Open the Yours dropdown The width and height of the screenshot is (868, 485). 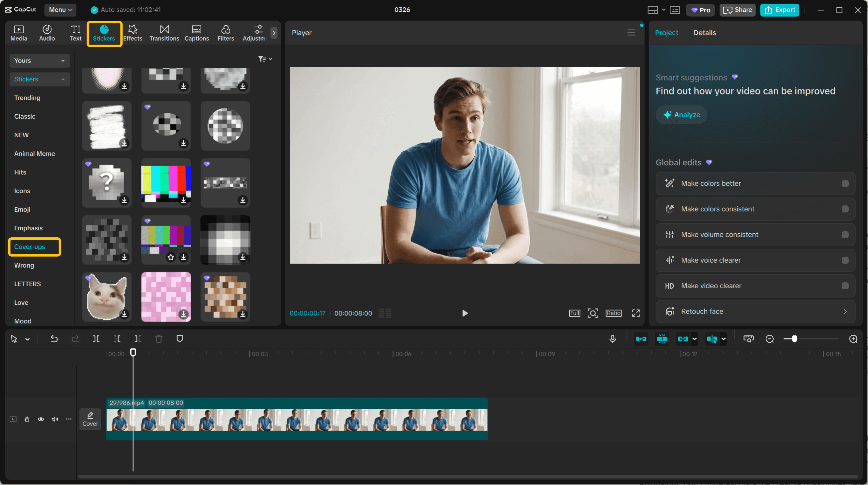(40, 61)
